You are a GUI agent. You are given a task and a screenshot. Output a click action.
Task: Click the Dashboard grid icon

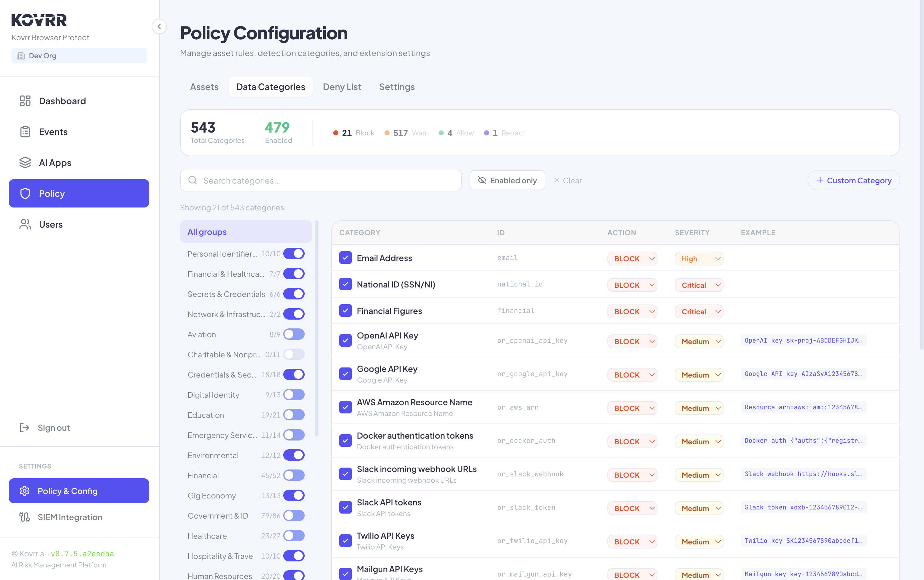(x=25, y=101)
